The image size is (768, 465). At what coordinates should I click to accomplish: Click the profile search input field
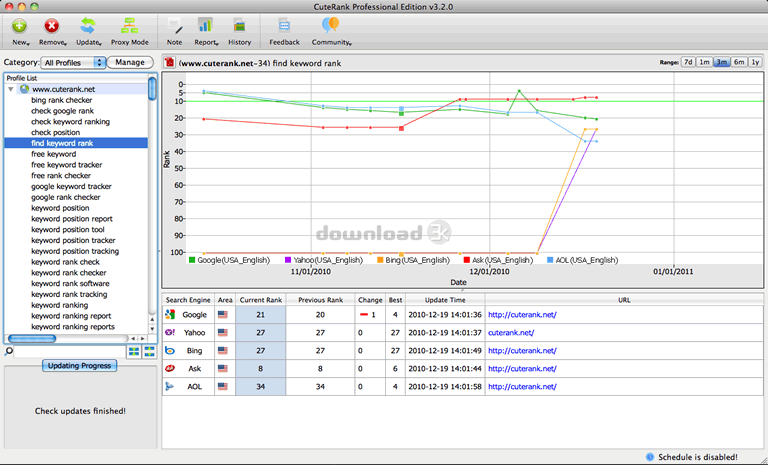click(70, 351)
